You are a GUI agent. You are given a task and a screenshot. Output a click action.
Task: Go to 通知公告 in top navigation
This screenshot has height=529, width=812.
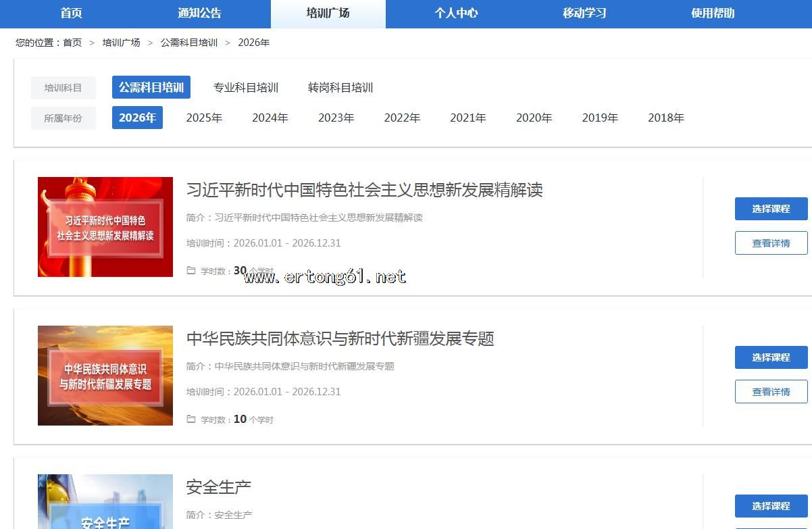tap(199, 14)
